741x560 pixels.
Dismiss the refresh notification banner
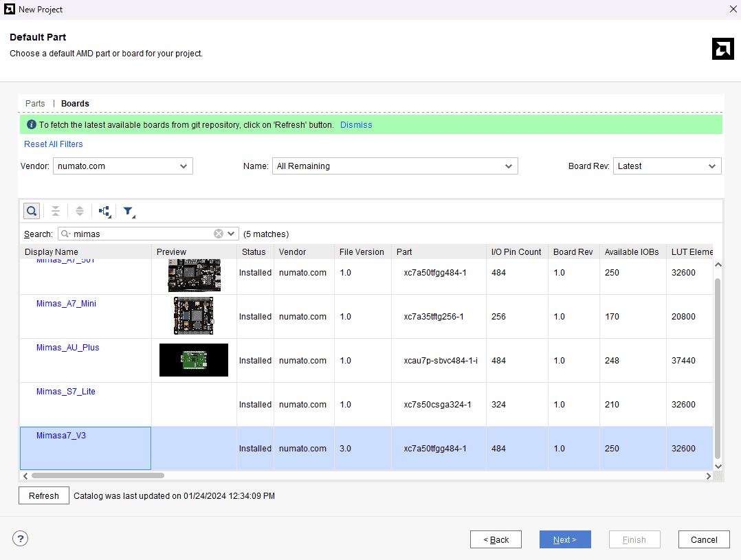pos(356,125)
